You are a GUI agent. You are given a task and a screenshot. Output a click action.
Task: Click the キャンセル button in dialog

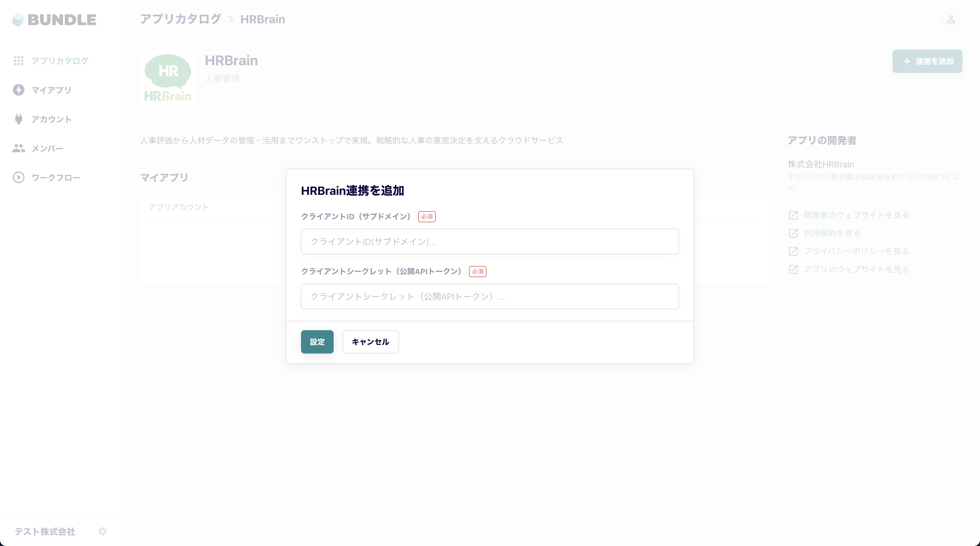pos(370,342)
